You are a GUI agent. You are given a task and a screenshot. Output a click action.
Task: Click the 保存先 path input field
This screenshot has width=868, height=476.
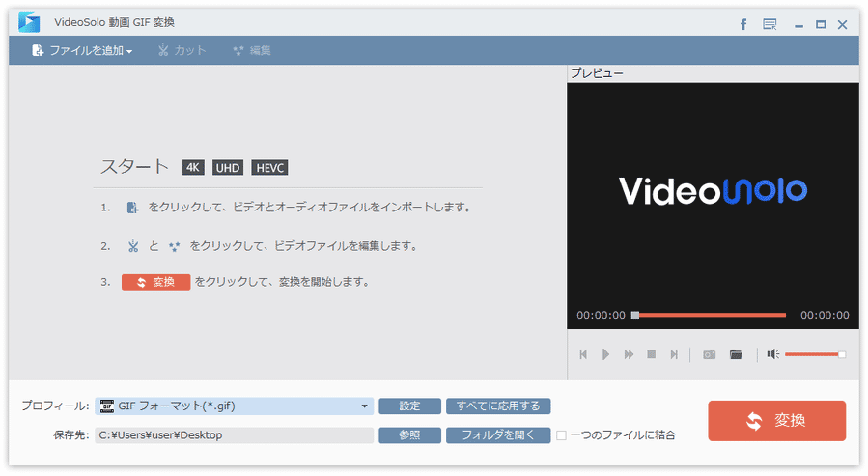(235, 435)
